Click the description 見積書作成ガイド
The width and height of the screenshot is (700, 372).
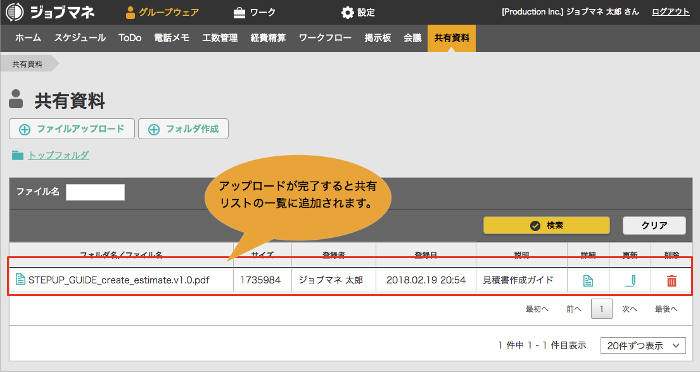click(518, 280)
